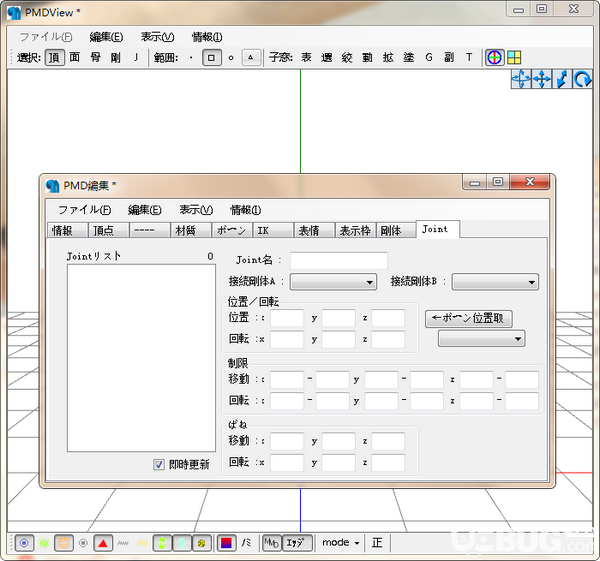The width and height of the screenshot is (600, 561).
Task: Toggle the colored axis circle icon in toolbar
Action: (494, 58)
